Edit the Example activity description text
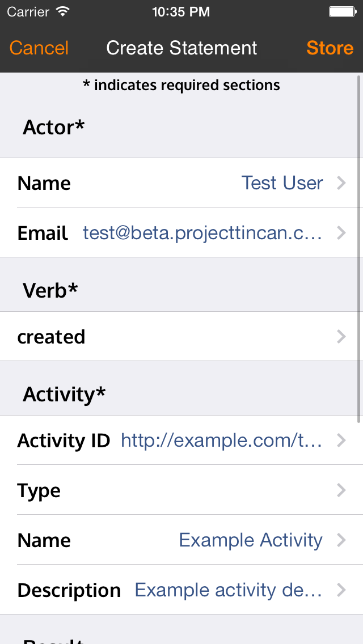Image resolution: width=363 pixels, height=644 pixels. coord(228,590)
